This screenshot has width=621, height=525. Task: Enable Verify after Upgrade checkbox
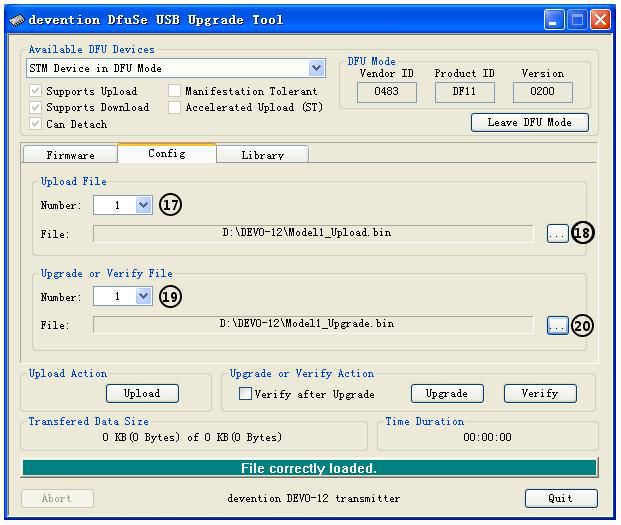coord(245,393)
